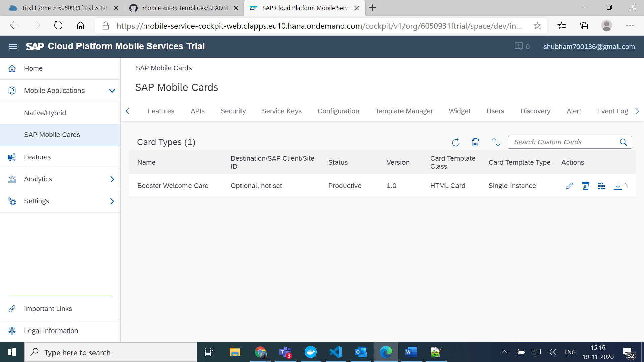The width and height of the screenshot is (644, 362).
Task: Go to Legal Information
Action: click(51, 331)
